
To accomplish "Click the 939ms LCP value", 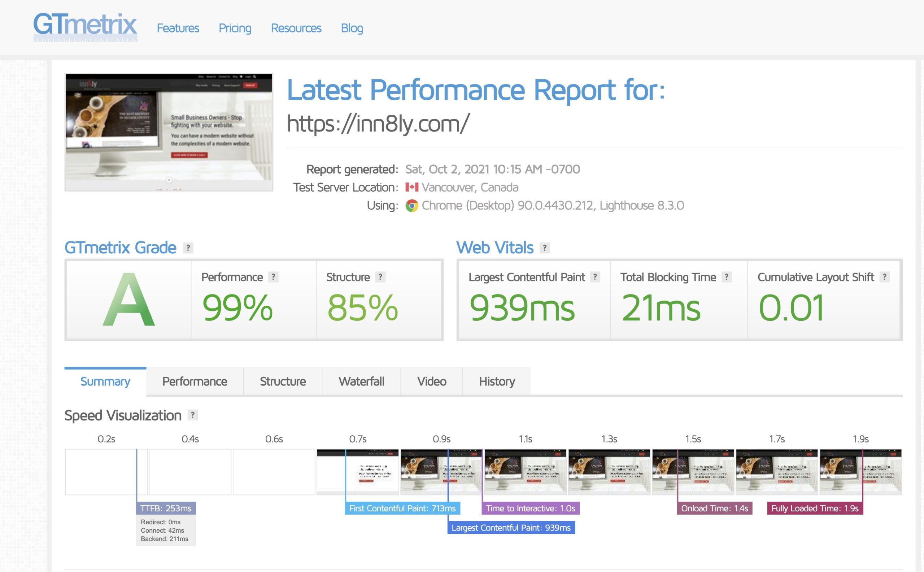I will click(522, 307).
